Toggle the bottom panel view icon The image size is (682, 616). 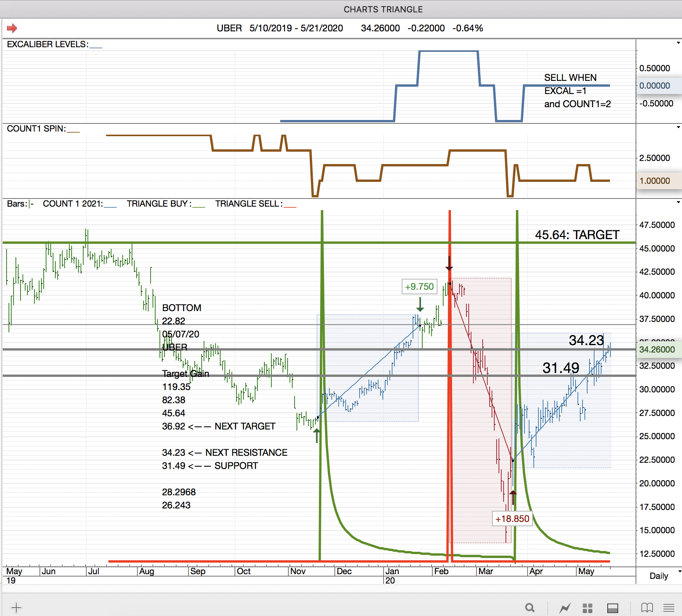click(x=613, y=608)
